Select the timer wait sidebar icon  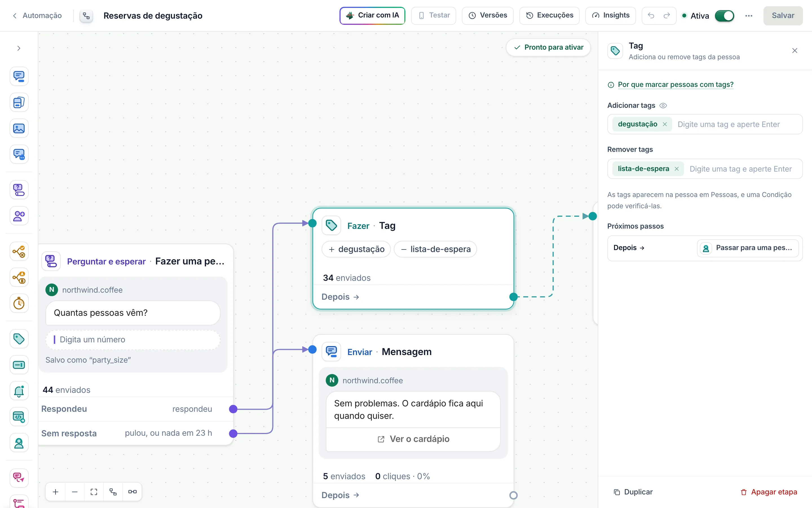pos(19,303)
